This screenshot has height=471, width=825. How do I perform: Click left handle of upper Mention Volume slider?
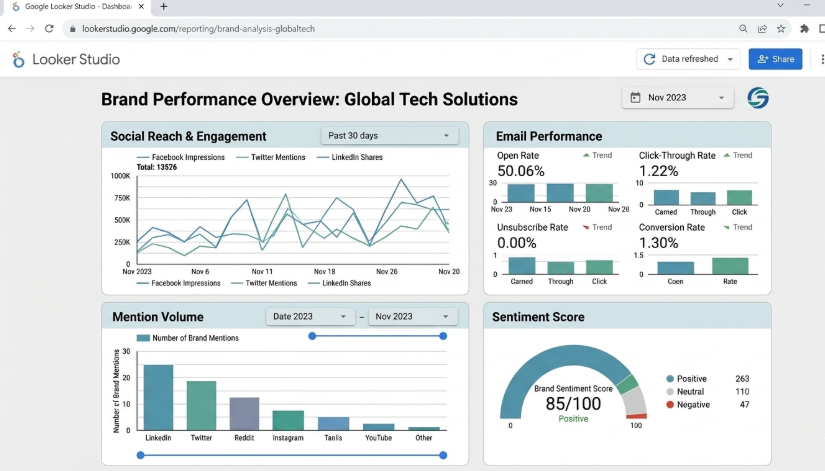[x=312, y=336]
